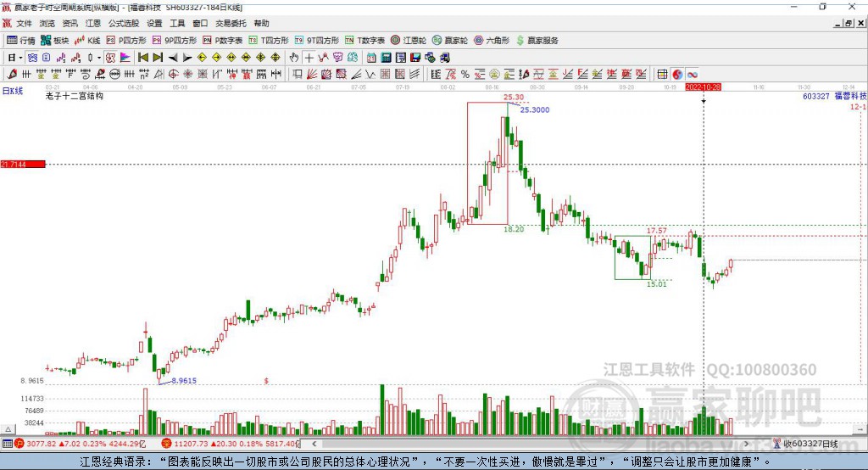This screenshot has height=470, width=868.
Task: Click the Shenzhen index 11207.73 status entry
Action: pos(230,444)
